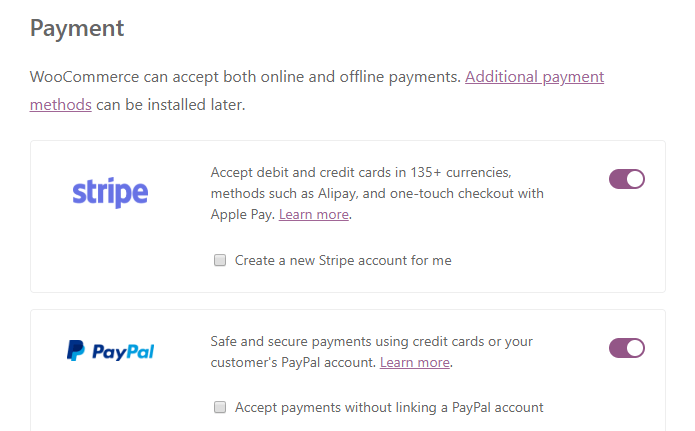
Task: Click the Payment heading
Action: [77, 28]
